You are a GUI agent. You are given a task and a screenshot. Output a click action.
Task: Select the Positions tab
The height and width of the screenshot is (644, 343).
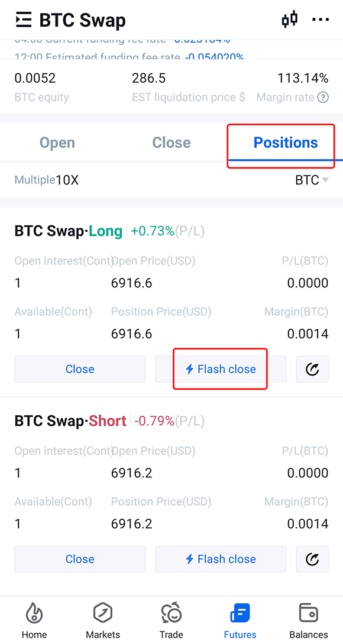pos(286,143)
